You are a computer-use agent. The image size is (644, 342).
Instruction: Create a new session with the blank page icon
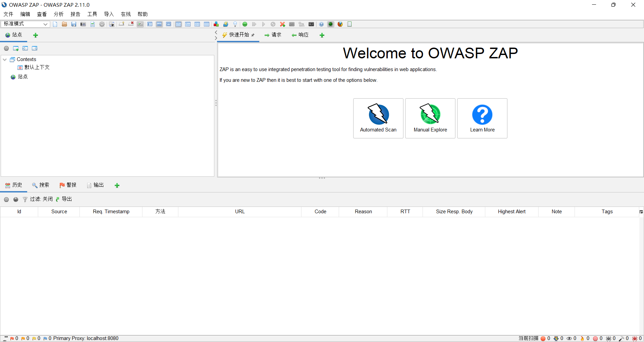pos(55,24)
